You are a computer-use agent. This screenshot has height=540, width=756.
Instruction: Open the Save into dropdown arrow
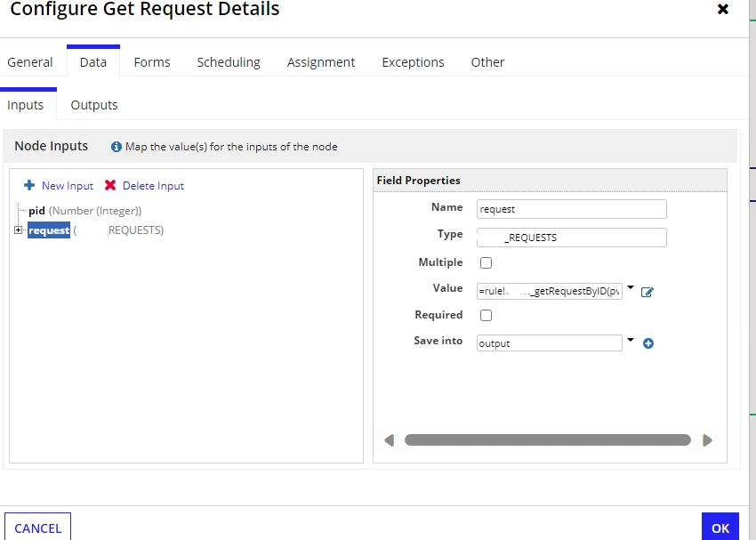[x=631, y=340]
